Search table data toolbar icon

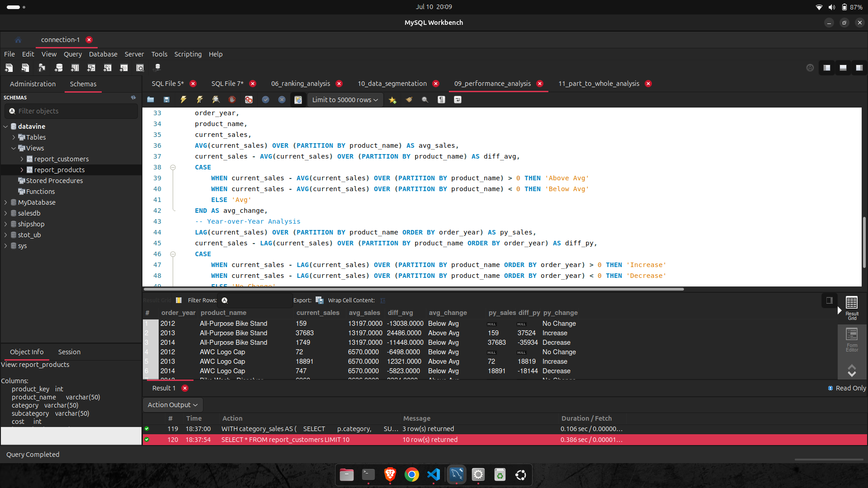click(140, 68)
